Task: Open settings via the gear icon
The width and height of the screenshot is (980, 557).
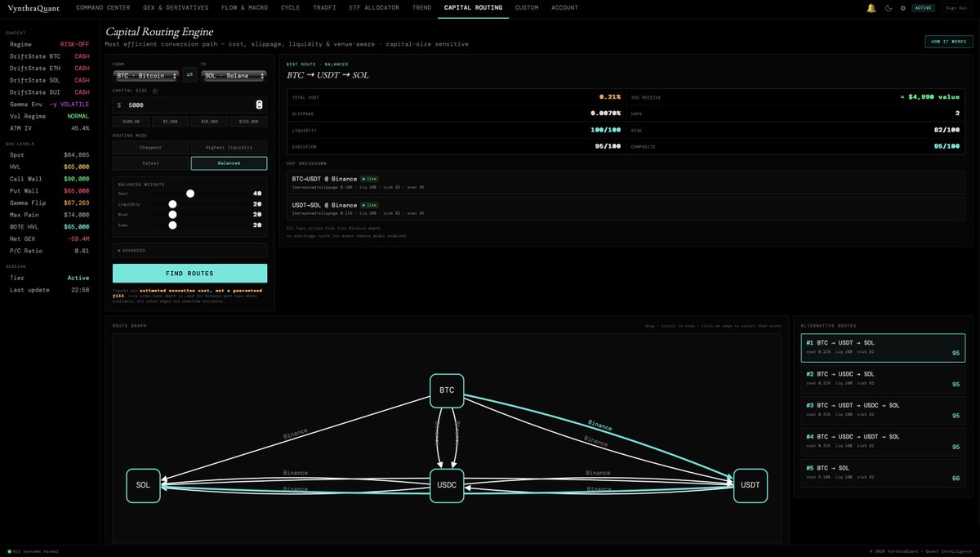Action: 902,7
